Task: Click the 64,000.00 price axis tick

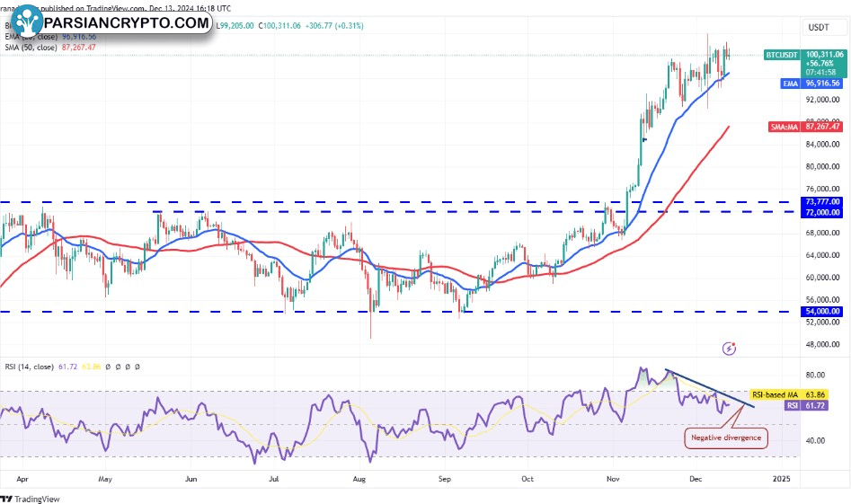Action: click(823, 255)
